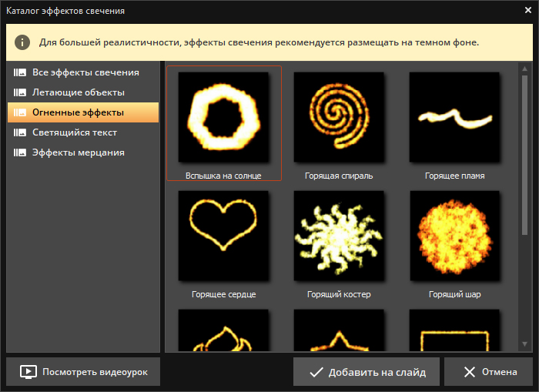The image size is (539, 392).
Task: Click the video player icon in 'Посмотреть видеоурок'
Action: (x=28, y=372)
